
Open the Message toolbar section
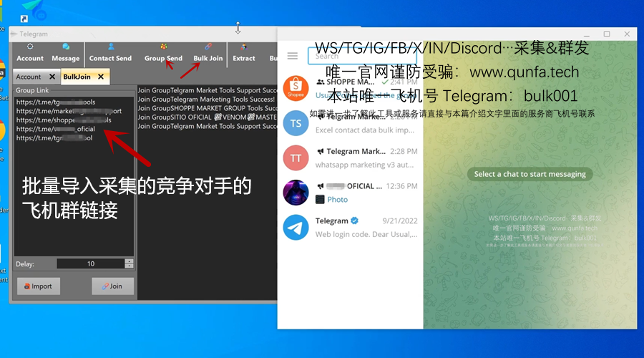[x=65, y=54]
